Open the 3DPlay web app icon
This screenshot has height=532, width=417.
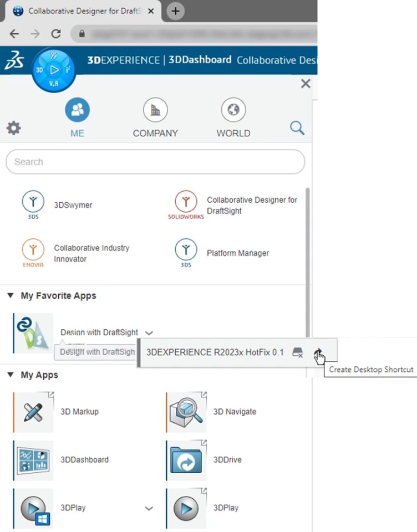pos(186,508)
